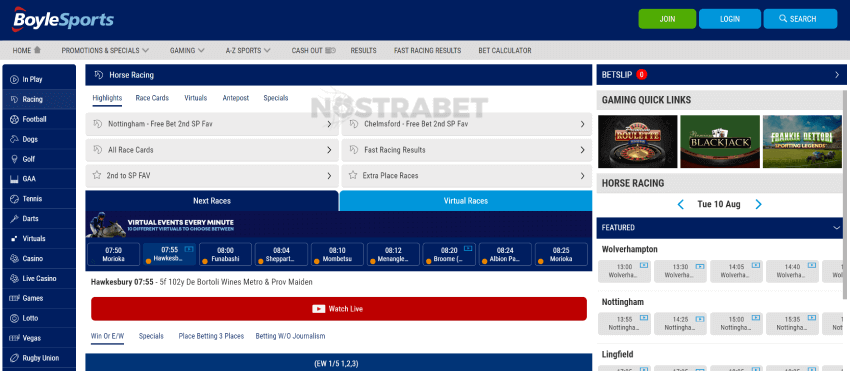Image resolution: width=850 pixels, height=371 pixels.
Task: Select the Next Races tab
Action: (212, 201)
